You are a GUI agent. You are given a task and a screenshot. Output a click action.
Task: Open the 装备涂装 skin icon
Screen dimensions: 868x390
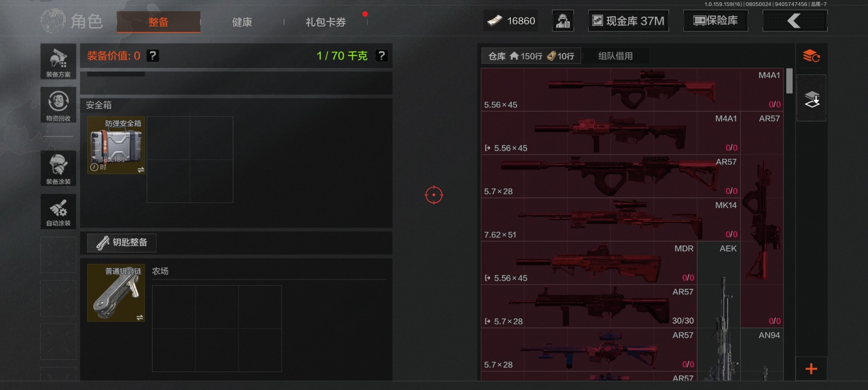pos(58,168)
